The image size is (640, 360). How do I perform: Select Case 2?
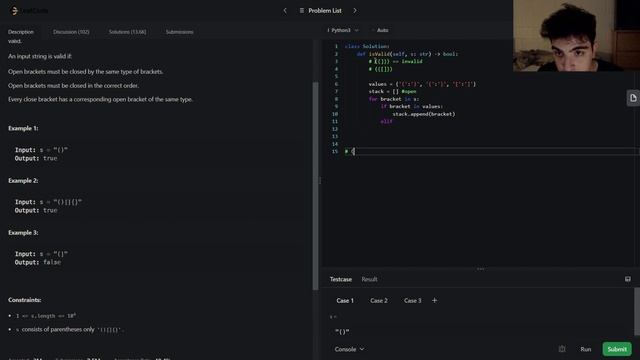pyautogui.click(x=379, y=301)
